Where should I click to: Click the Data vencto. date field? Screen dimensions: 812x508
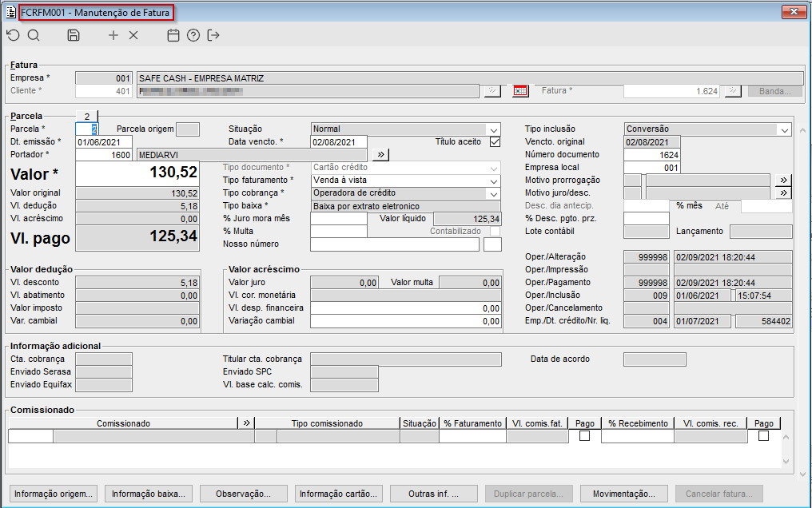(339, 142)
